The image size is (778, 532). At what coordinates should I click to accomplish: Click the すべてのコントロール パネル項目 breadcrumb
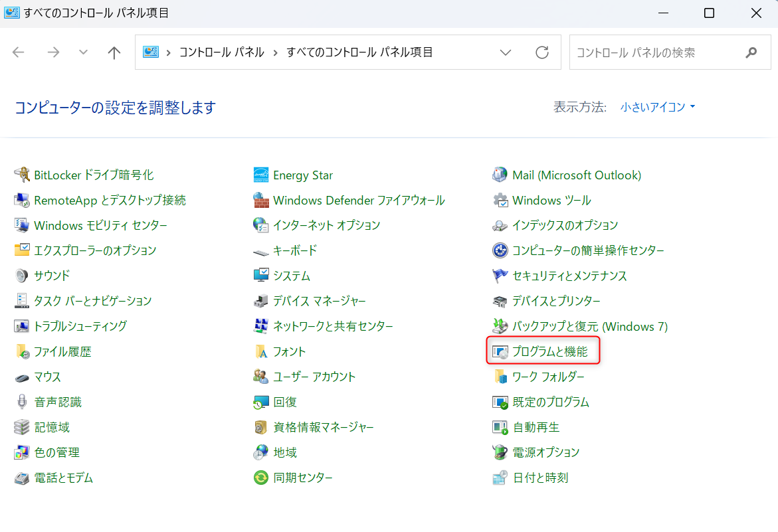359,52
